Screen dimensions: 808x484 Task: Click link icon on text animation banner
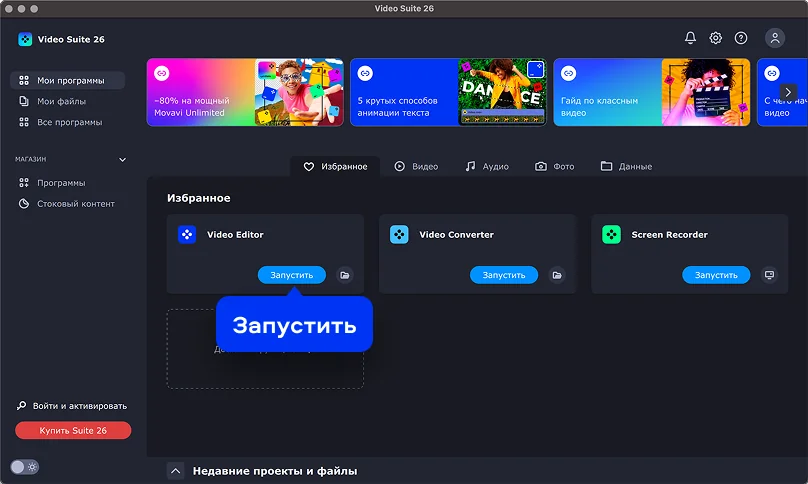pyautogui.click(x=365, y=73)
